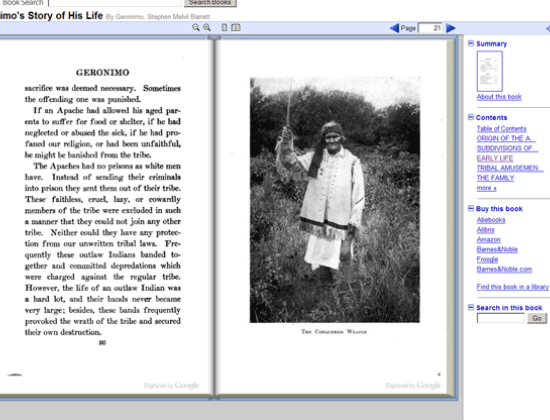Collapse the Buy this book section
The width and height of the screenshot is (550, 420).
471,208
